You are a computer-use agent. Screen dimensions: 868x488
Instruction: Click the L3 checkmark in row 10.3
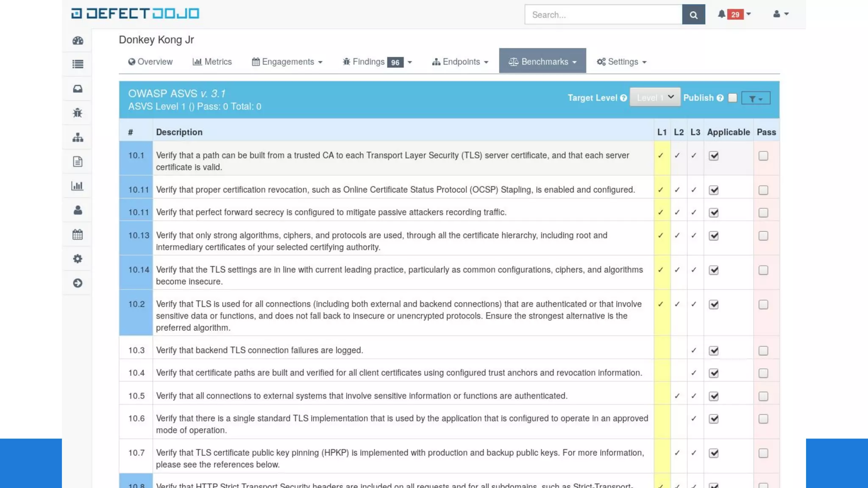click(x=694, y=350)
